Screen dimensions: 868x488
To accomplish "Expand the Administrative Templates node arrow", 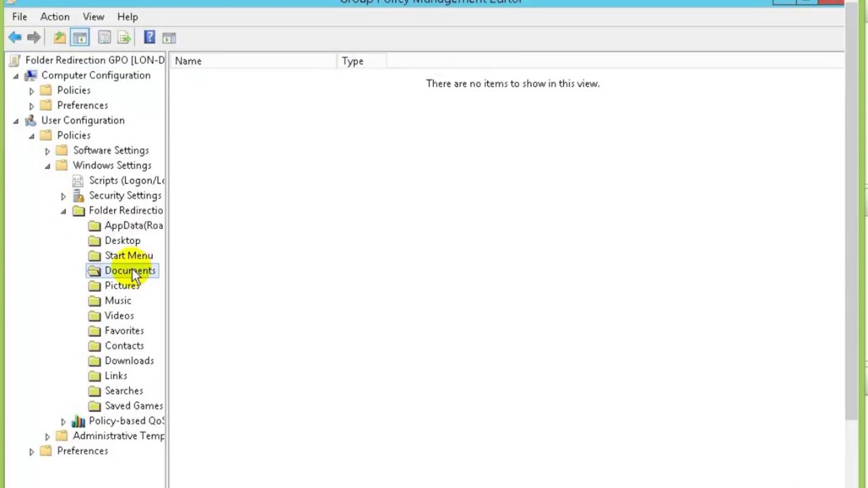I will coord(47,436).
